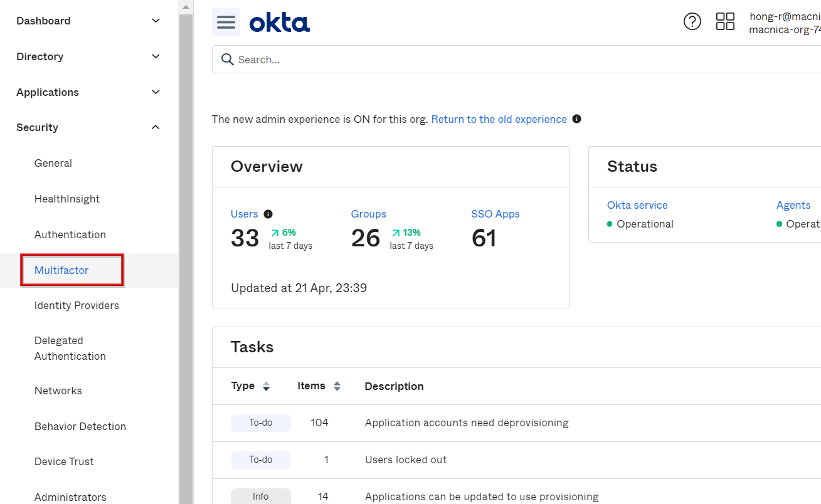The image size is (821, 504).
Task: Sort tasks by Type column arrows
Action: coord(266,387)
